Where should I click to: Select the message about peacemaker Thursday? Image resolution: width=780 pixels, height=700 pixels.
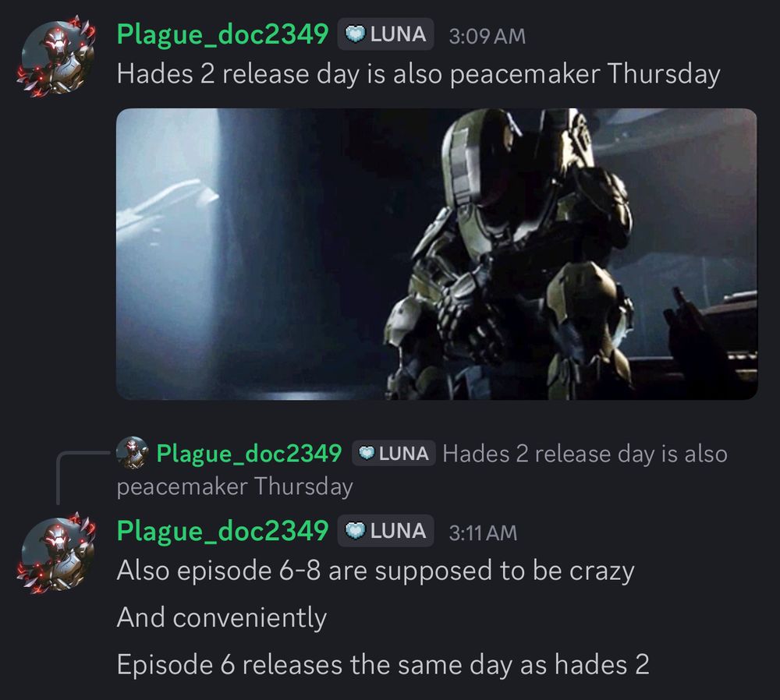coord(418,74)
